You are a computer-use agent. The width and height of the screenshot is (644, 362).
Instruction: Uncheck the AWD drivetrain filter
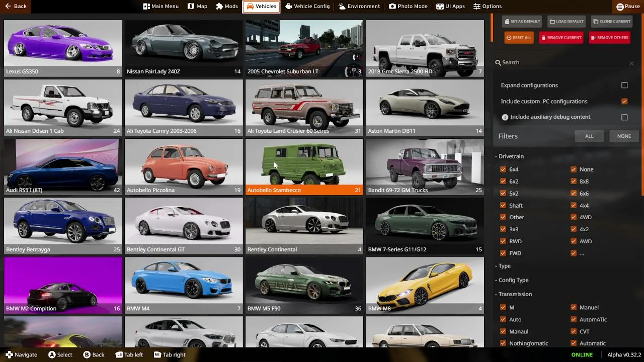[574, 241]
